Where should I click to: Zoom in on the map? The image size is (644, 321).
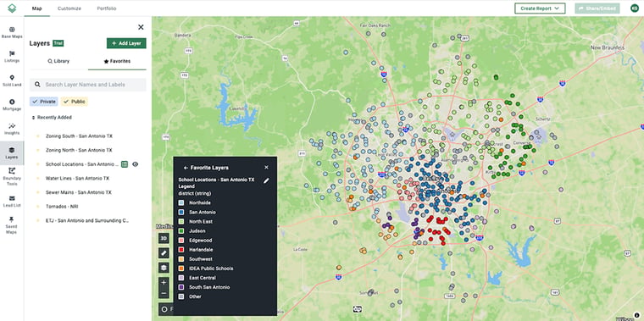164,282
